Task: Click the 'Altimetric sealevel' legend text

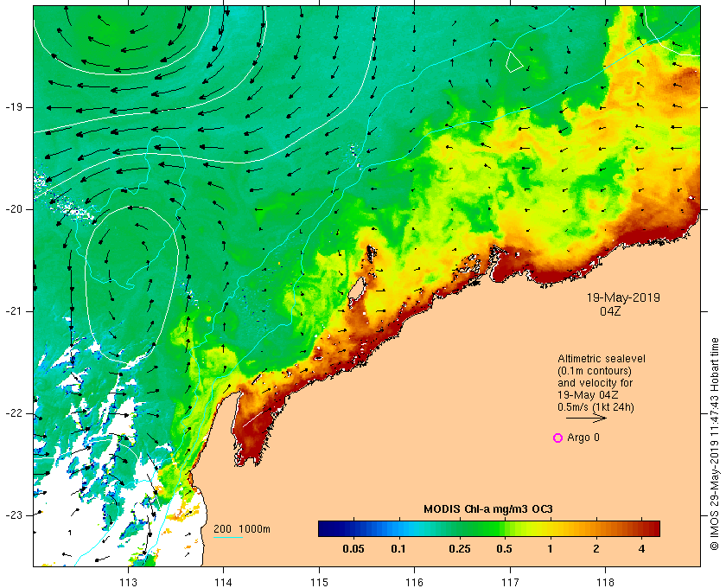Action: tap(601, 359)
